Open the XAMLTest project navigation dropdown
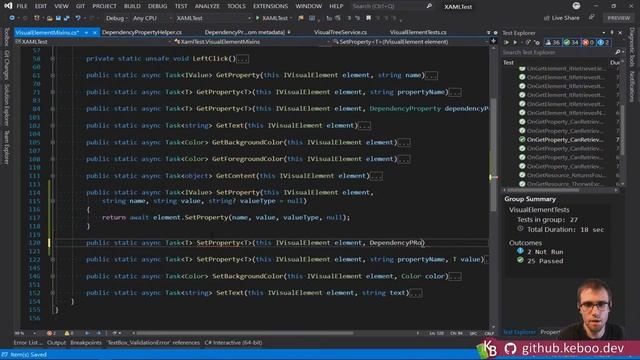The height and width of the screenshot is (360, 640). coord(93,42)
